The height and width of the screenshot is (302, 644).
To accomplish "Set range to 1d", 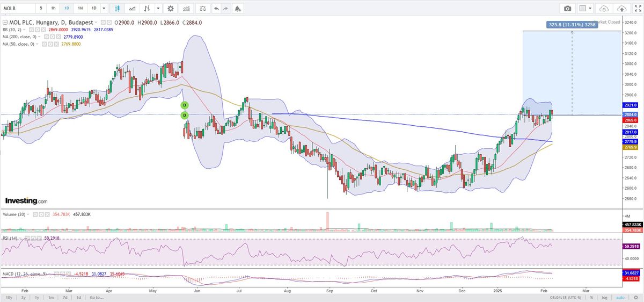I will point(78,297).
